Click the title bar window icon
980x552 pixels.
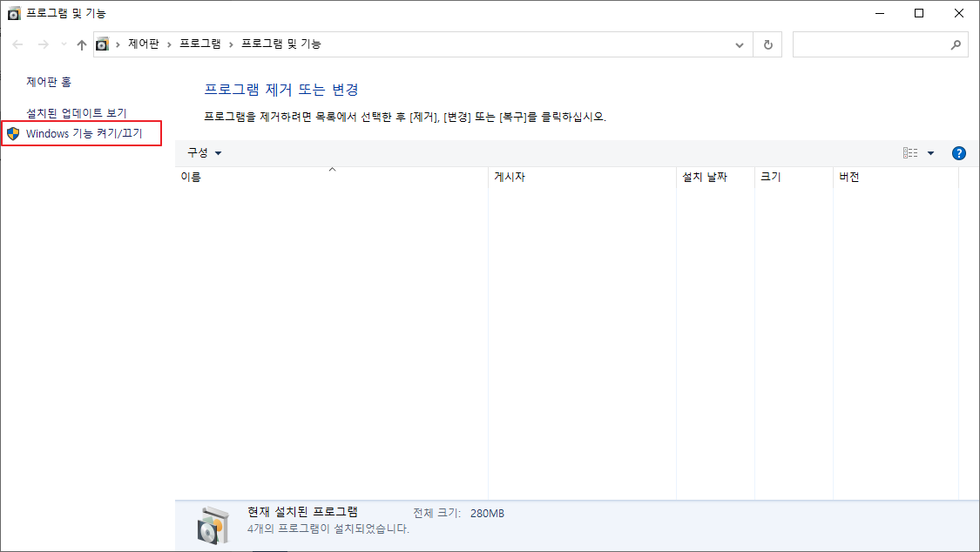tap(14, 13)
